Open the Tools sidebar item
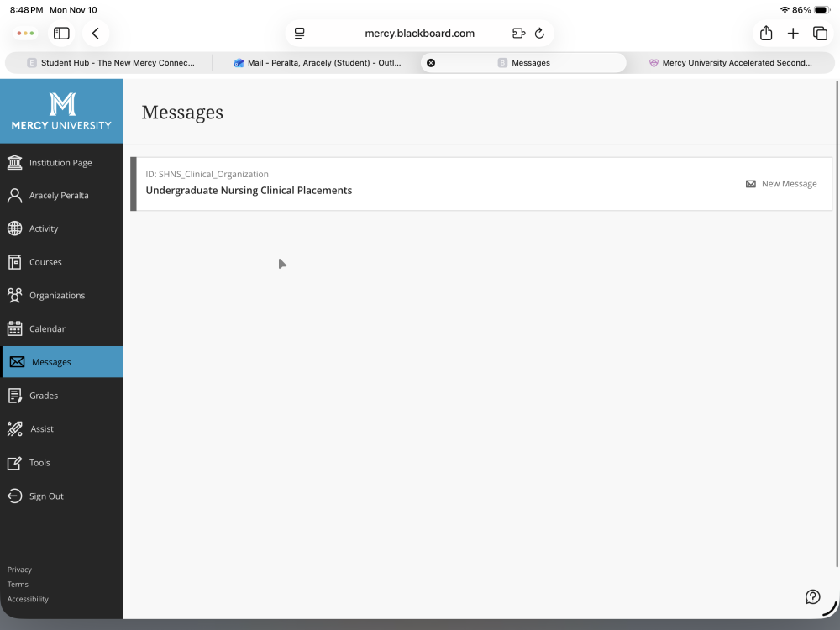 [39, 463]
